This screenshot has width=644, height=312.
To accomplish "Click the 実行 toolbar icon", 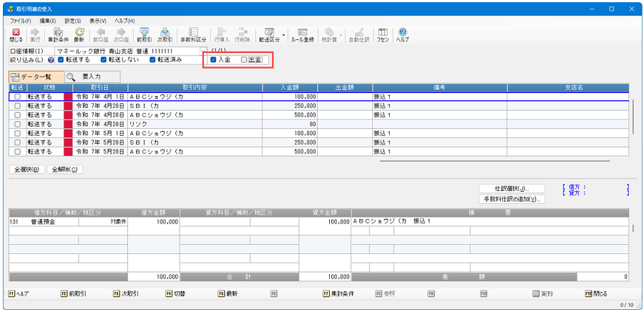I will 35,35.
